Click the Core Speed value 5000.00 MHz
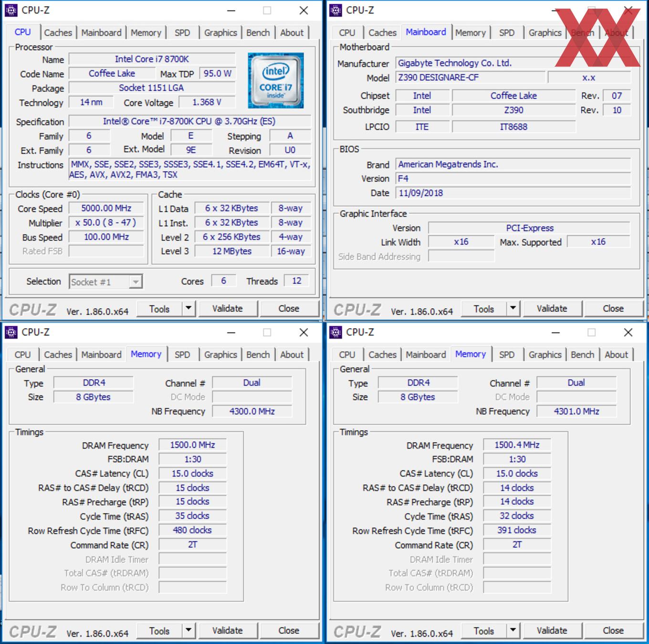Viewport: 649px width, 644px height. point(106,208)
